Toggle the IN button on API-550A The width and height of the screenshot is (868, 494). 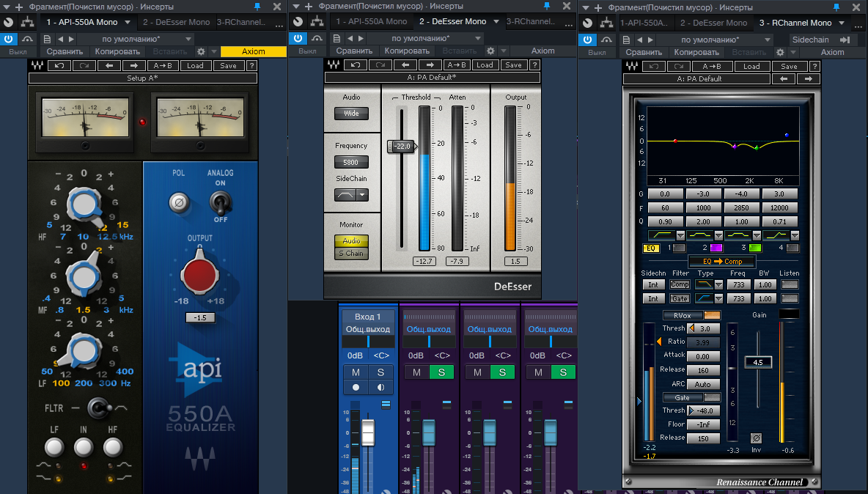tap(84, 447)
